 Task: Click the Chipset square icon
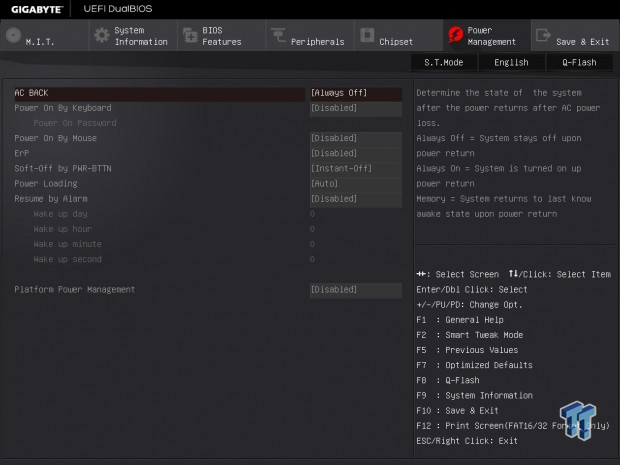pyautogui.click(x=367, y=35)
